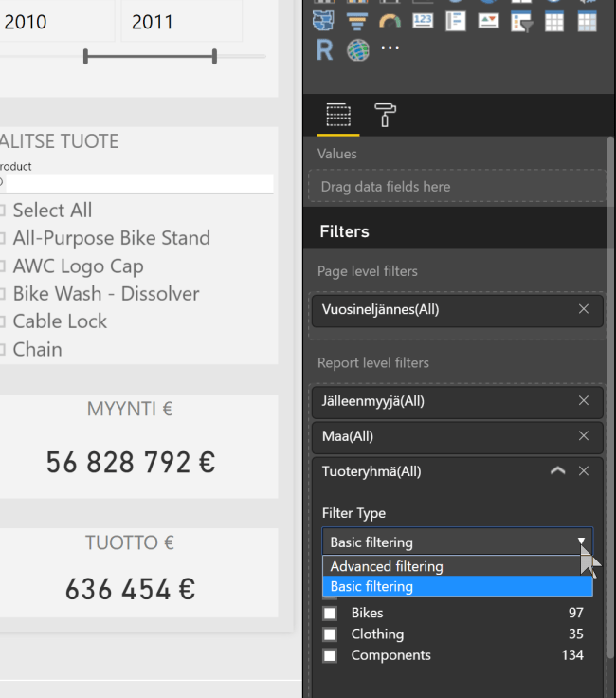Click the Filter Type dropdown arrow
Screen dimensions: 616x698
[581, 542]
